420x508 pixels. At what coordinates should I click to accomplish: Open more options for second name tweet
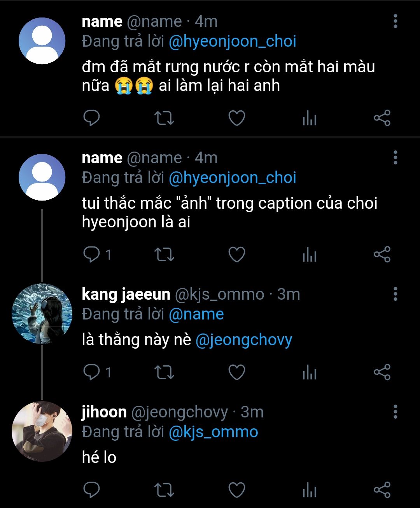(395, 158)
